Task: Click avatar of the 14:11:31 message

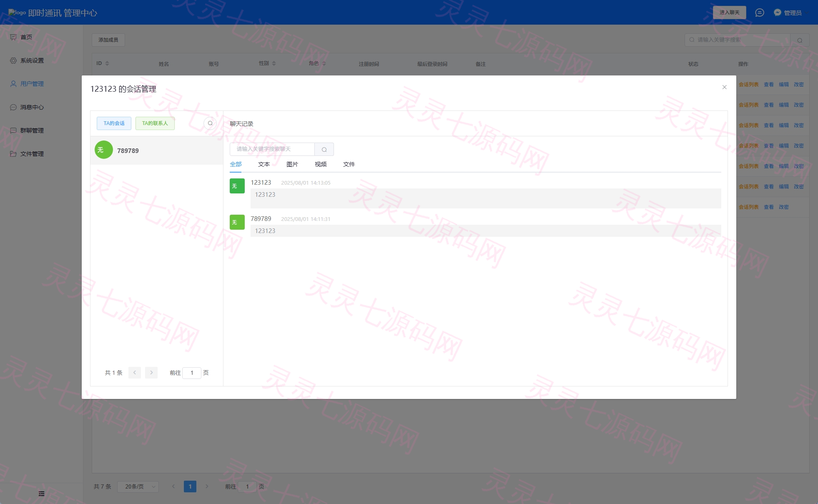Action: click(237, 222)
